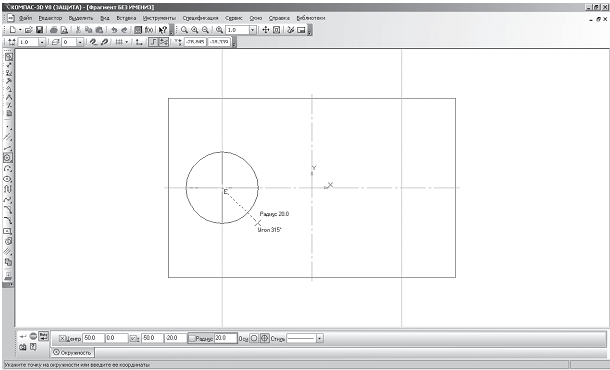Open the grid options dropdown arrow
The width and height of the screenshot is (610, 370).
(x=127, y=42)
